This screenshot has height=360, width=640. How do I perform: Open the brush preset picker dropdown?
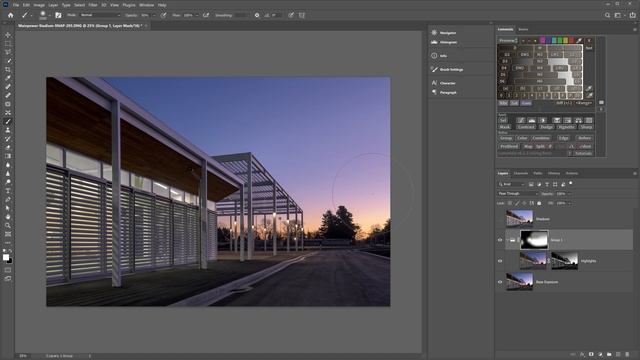click(50, 15)
